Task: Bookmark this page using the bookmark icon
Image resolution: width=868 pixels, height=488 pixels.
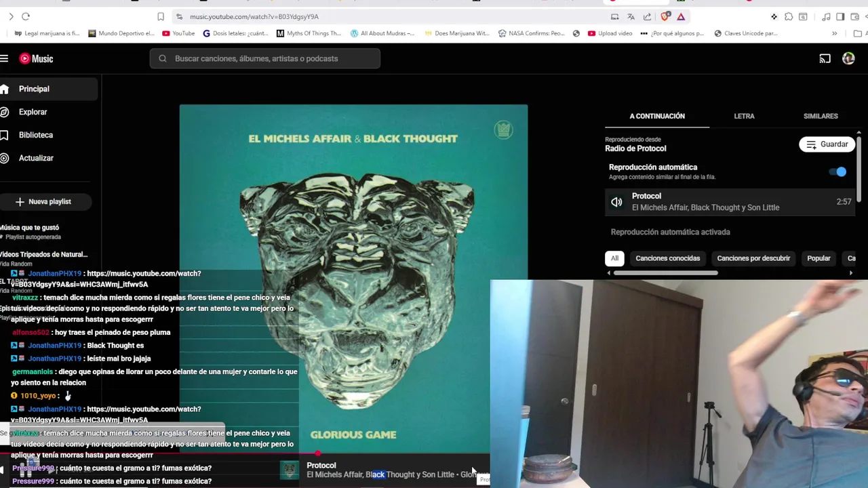Action: pos(161,16)
